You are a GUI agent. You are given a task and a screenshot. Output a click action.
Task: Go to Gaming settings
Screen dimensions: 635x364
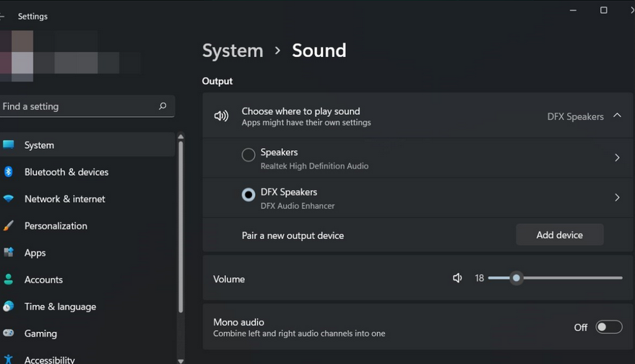click(x=87, y=333)
